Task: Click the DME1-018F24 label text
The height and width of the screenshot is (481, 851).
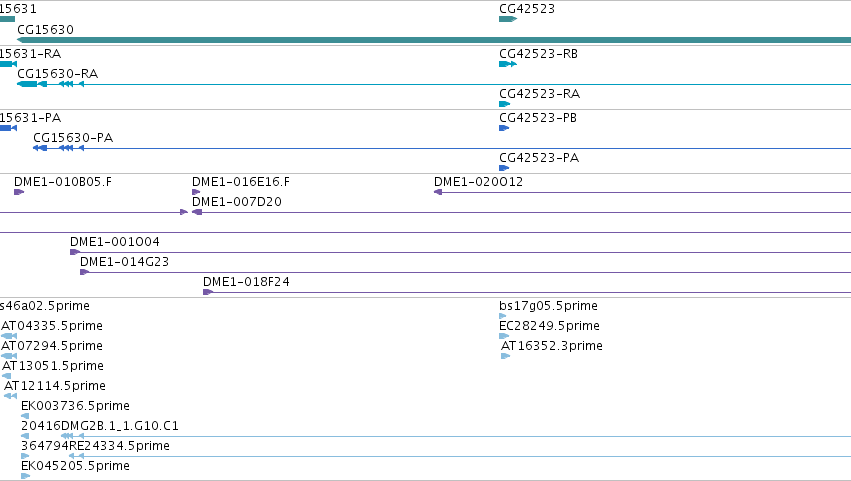Action: tap(246, 282)
